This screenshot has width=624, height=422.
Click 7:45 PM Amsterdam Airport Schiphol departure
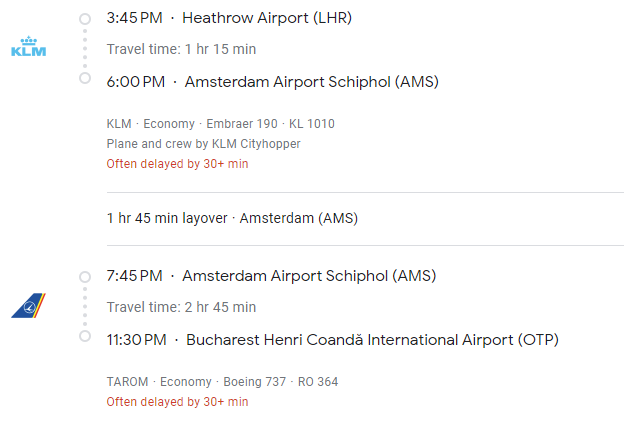(x=271, y=276)
